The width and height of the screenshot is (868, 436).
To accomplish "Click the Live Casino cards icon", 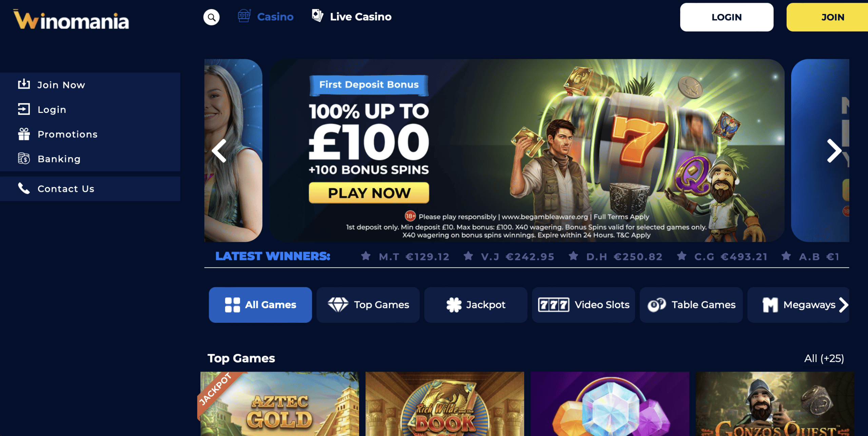I will (317, 16).
